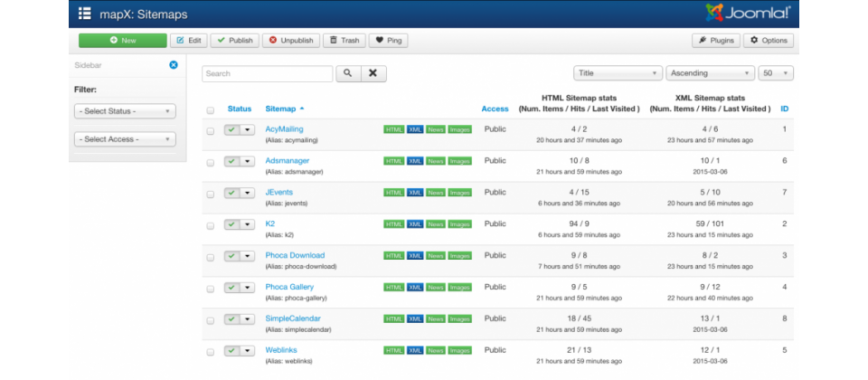Open XML badge for SimpleCalendar
Screen dimensions: 868x380
point(415,319)
